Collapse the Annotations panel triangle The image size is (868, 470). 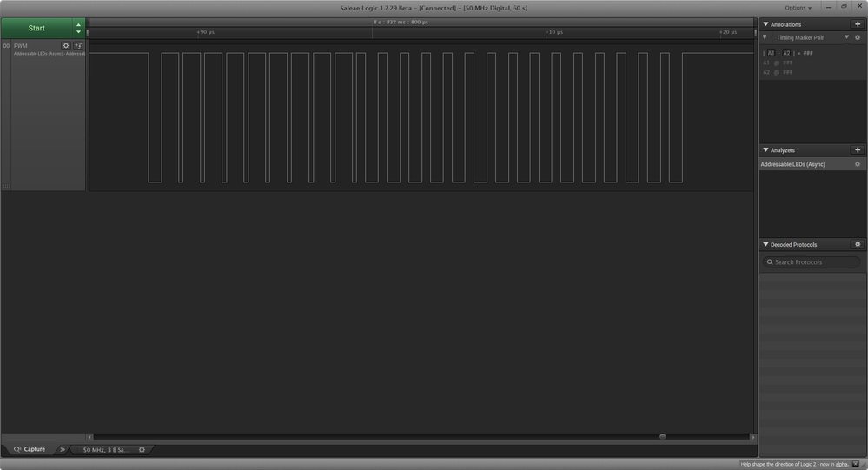tap(765, 24)
